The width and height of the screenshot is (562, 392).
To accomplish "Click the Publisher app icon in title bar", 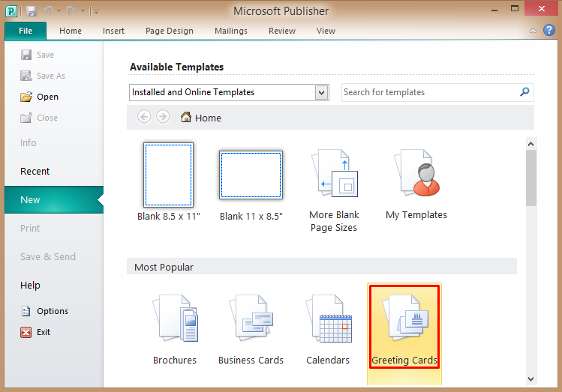I will tap(11, 11).
